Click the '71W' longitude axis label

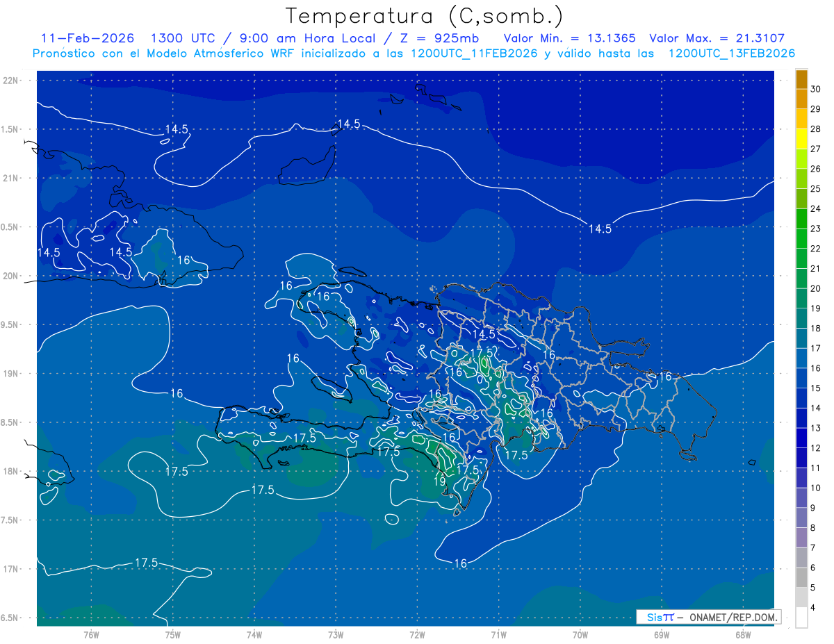pyautogui.click(x=499, y=634)
